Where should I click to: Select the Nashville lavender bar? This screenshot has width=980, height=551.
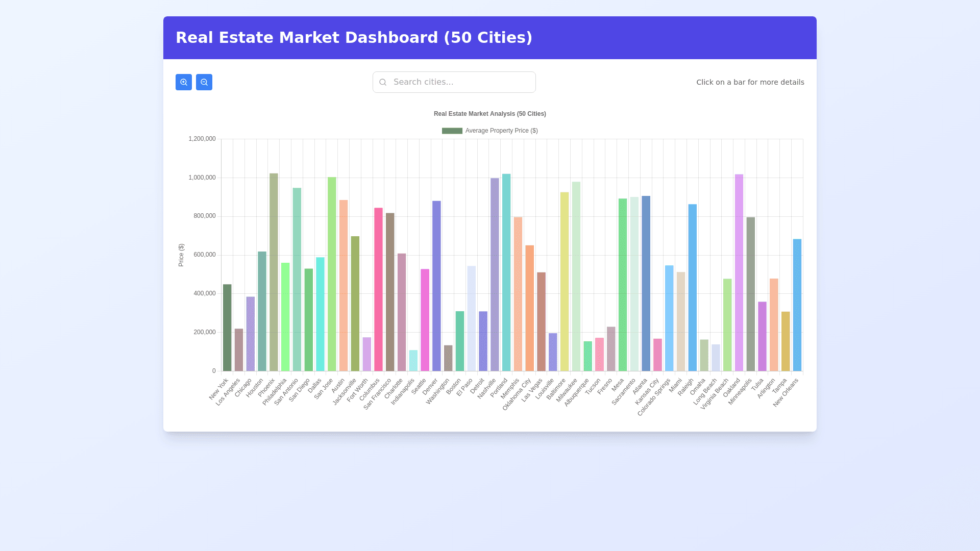click(x=495, y=274)
